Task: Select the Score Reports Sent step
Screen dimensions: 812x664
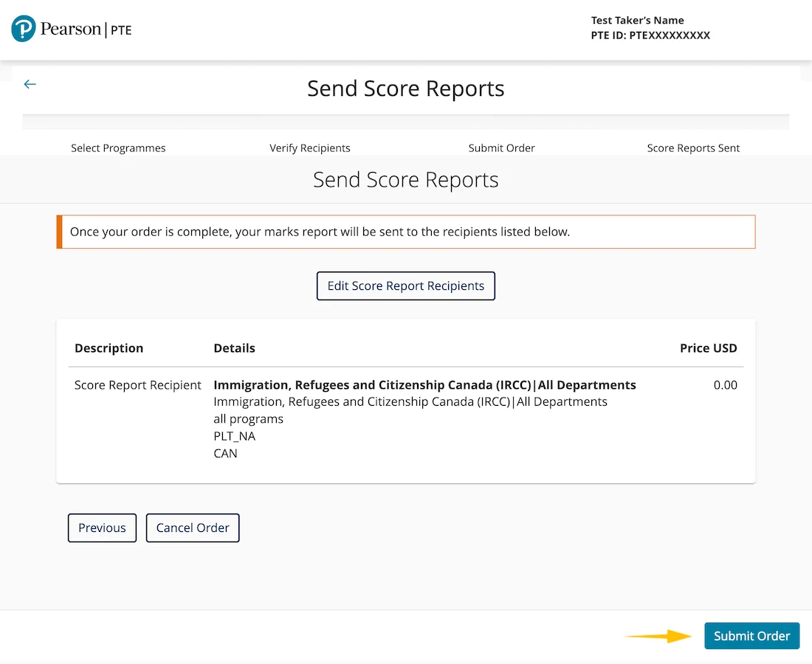Action: [693, 148]
